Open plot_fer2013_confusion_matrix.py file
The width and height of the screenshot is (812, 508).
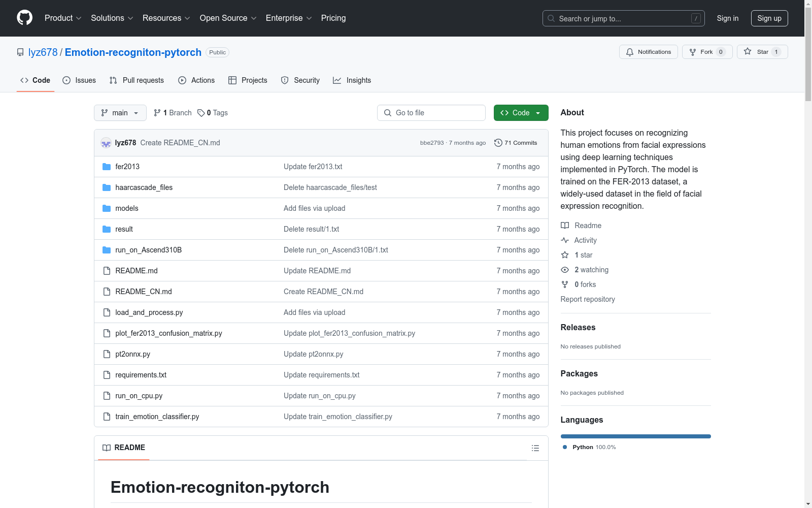pos(168,333)
